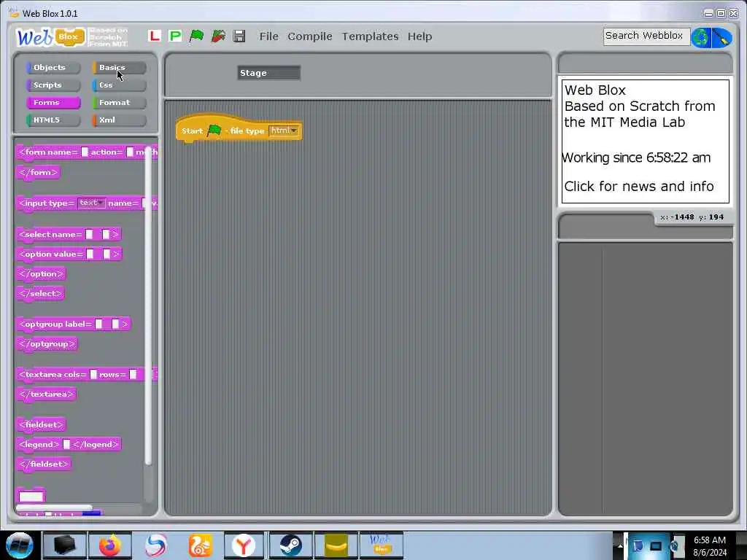The image size is (747, 560).
Task: Click the closing /form block
Action: coord(39,172)
